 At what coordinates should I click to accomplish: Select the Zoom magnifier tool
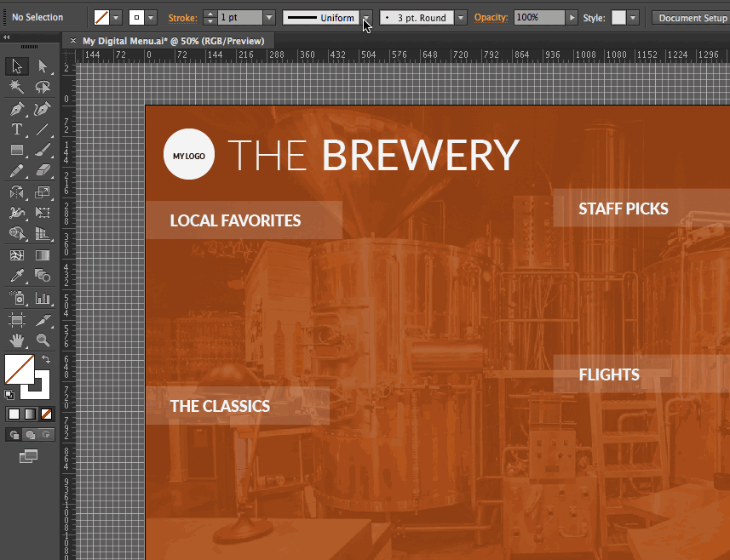tap(43, 340)
